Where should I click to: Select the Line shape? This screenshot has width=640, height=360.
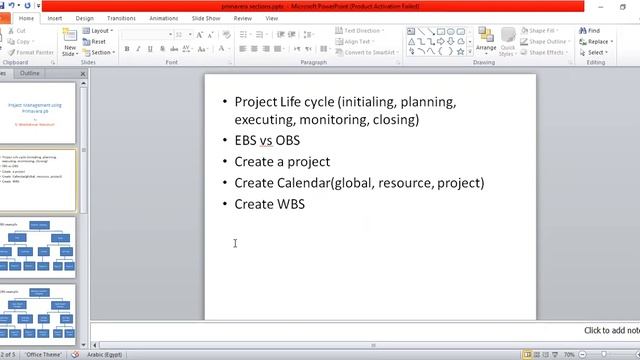[x=421, y=31]
